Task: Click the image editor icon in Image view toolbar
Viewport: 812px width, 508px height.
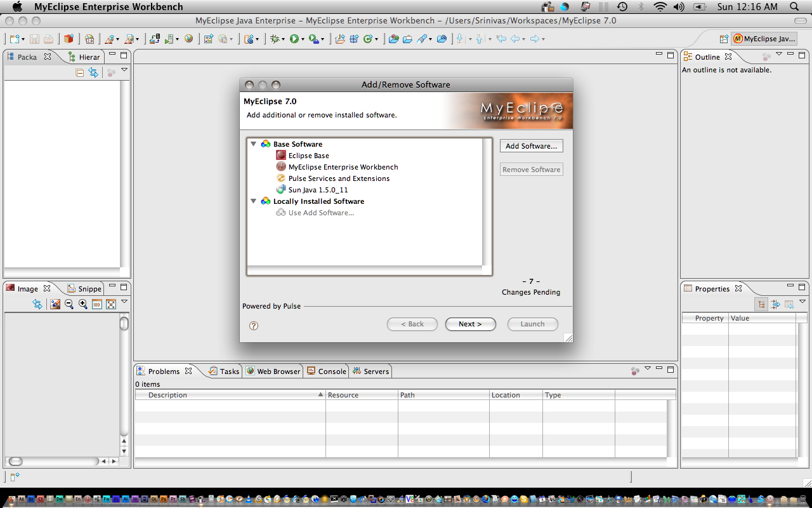Action: tap(55, 304)
